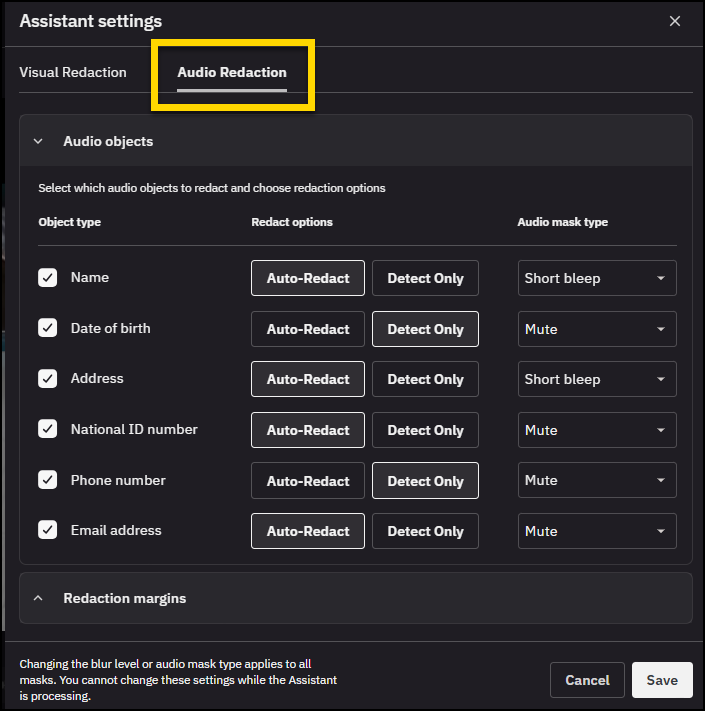705x711 pixels.
Task: Collapse the Audio objects section
Action: click(39, 142)
